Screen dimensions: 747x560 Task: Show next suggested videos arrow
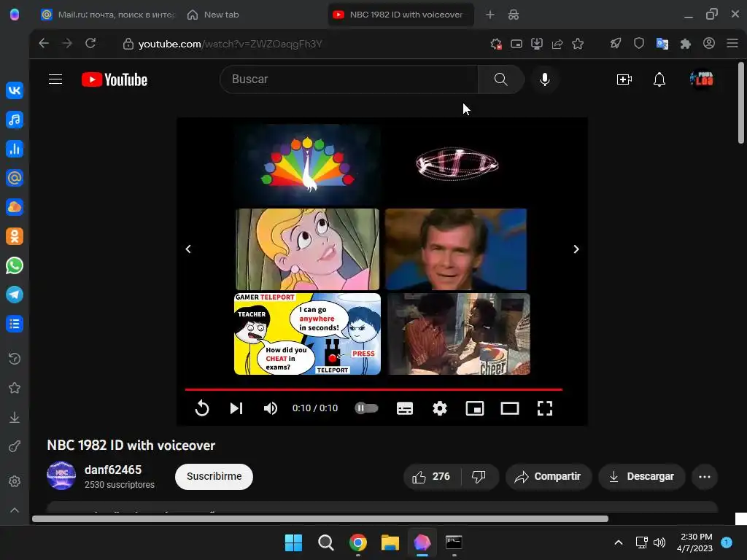(x=576, y=249)
